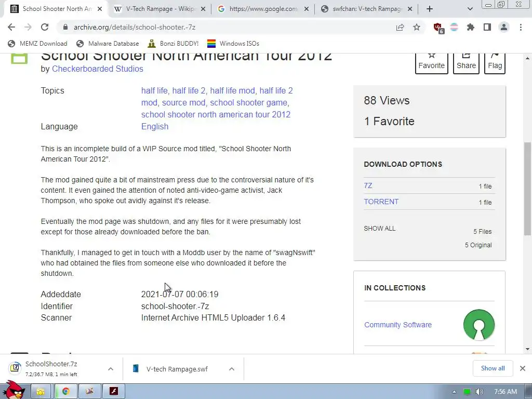The height and width of the screenshot is (399, 532).
Task: Download the 7Z file option
Action: point(368,185)
